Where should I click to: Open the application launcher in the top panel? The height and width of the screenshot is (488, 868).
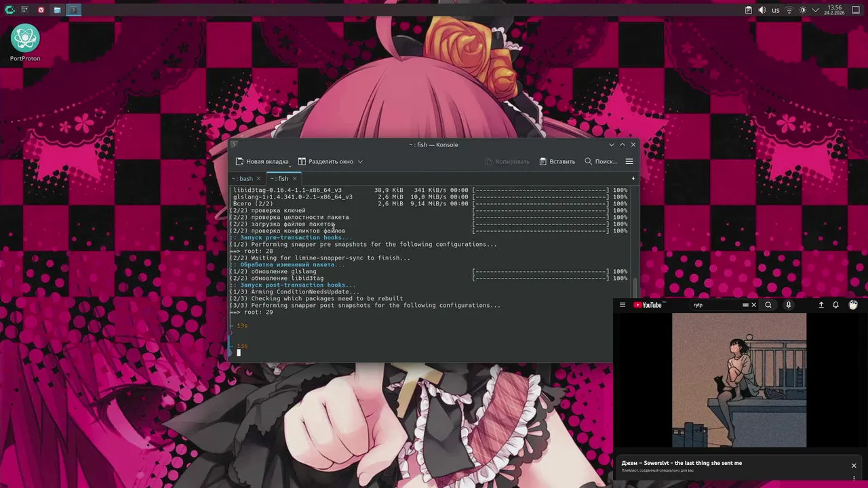9,10
